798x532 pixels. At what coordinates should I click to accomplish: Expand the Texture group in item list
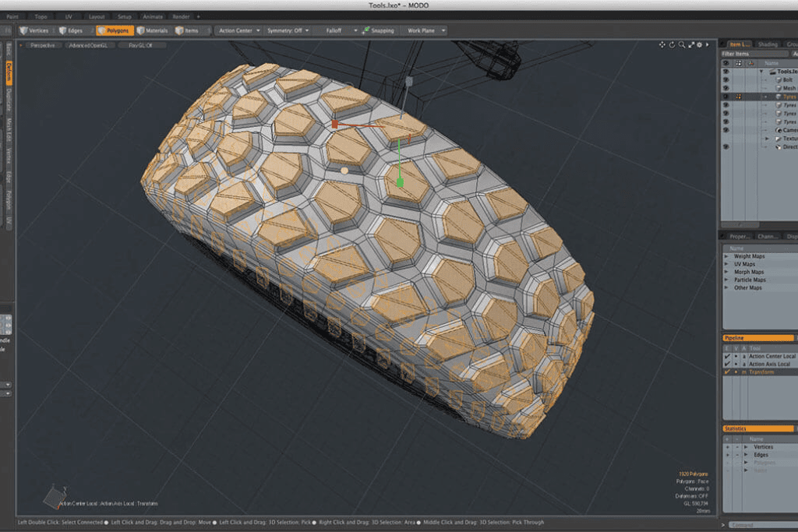tap(767, 139)
